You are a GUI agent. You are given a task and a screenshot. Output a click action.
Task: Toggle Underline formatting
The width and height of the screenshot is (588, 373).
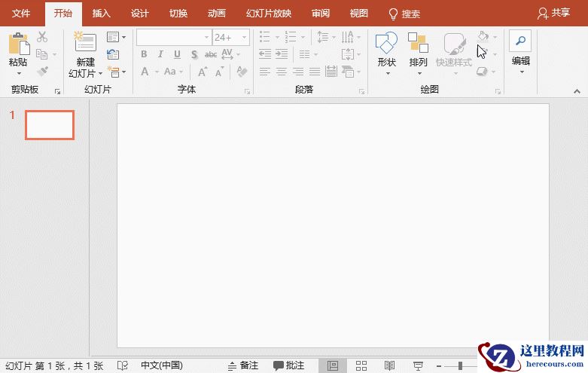pos(177,54)
